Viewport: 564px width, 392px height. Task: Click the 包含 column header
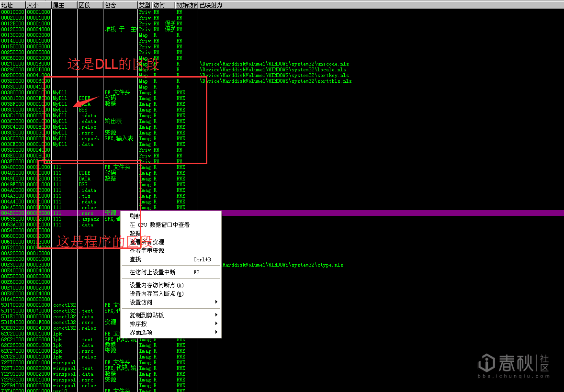(x=121, y=5)
